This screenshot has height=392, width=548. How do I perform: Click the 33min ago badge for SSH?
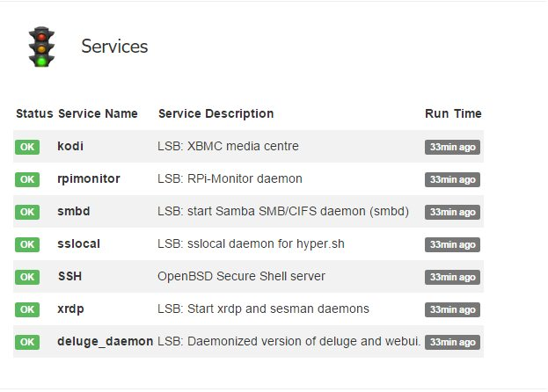[x=453, y=277]
